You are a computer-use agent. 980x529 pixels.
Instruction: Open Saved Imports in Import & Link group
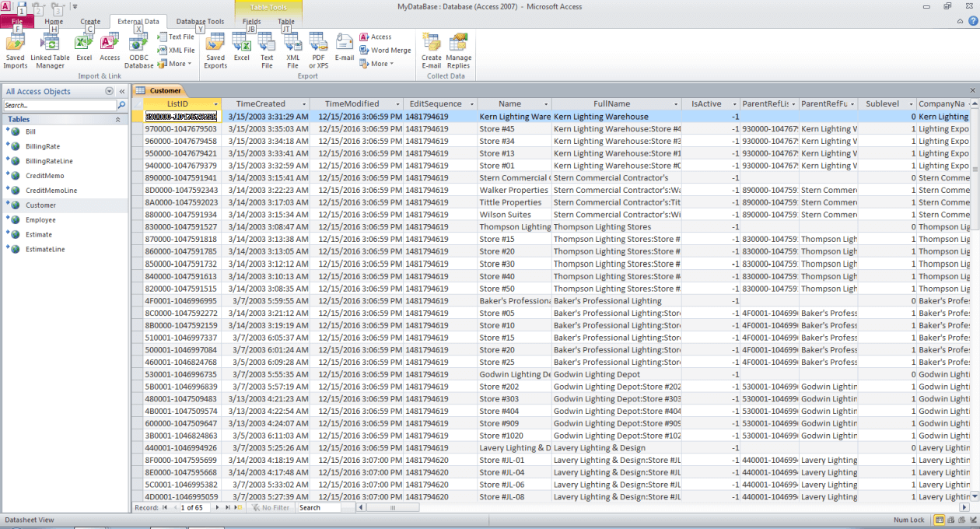pyautogui.click(x=15, y=50)
